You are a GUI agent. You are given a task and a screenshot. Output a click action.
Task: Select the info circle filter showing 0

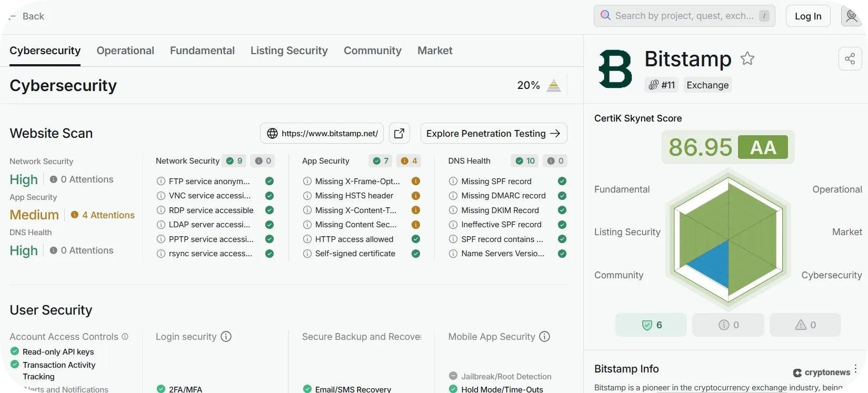[728, 325]
